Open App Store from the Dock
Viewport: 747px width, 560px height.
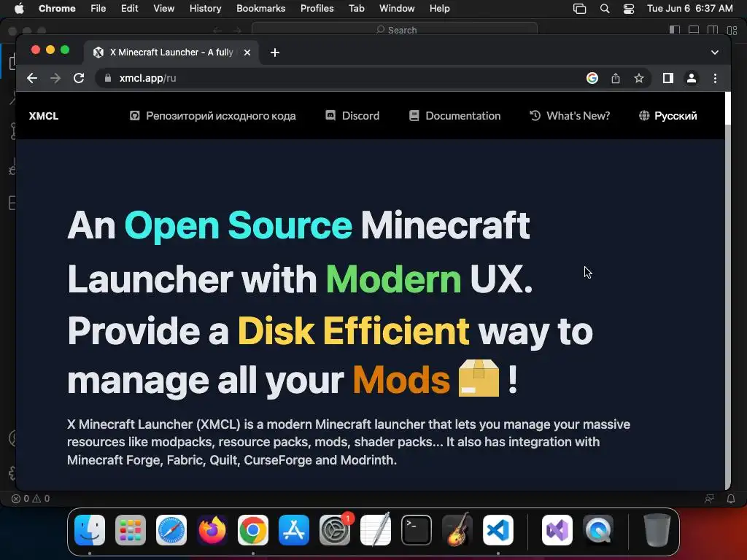click(x=294, y=530)
